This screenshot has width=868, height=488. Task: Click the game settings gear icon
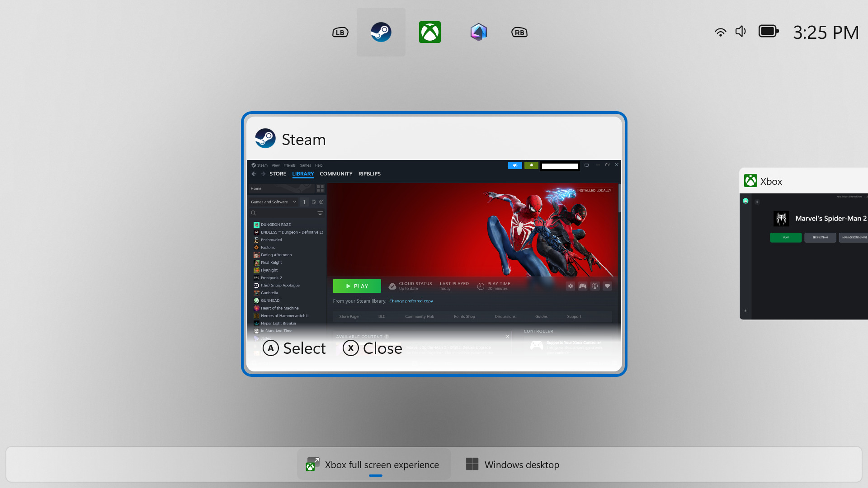tap(571, 286)
